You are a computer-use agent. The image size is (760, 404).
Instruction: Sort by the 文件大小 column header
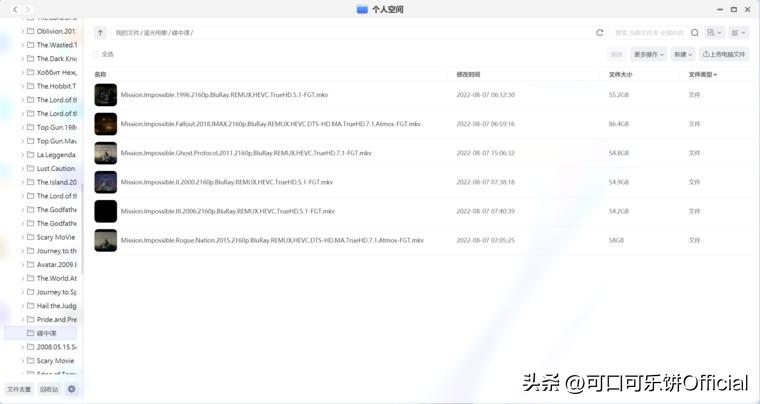click(620, 75)
